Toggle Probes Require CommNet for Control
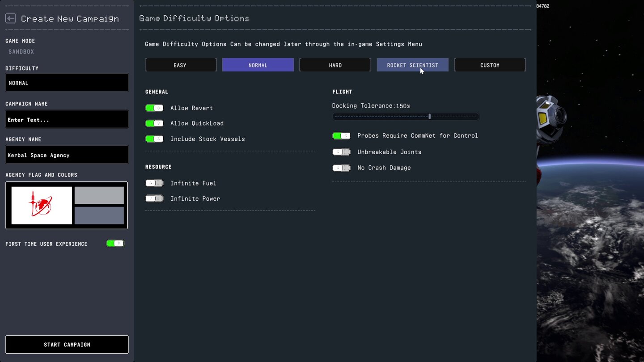Image resolution: width=644 pixels, height=362 pixels. click(x=341, y=136)
